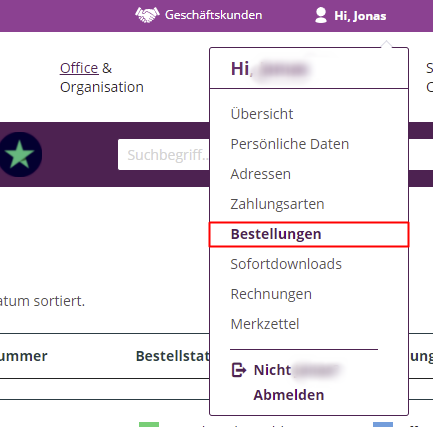Screen dimensions: 433x427
Task: Click the Bestellstatus column header
Action: pyautogui.click(x=173, y=356)
